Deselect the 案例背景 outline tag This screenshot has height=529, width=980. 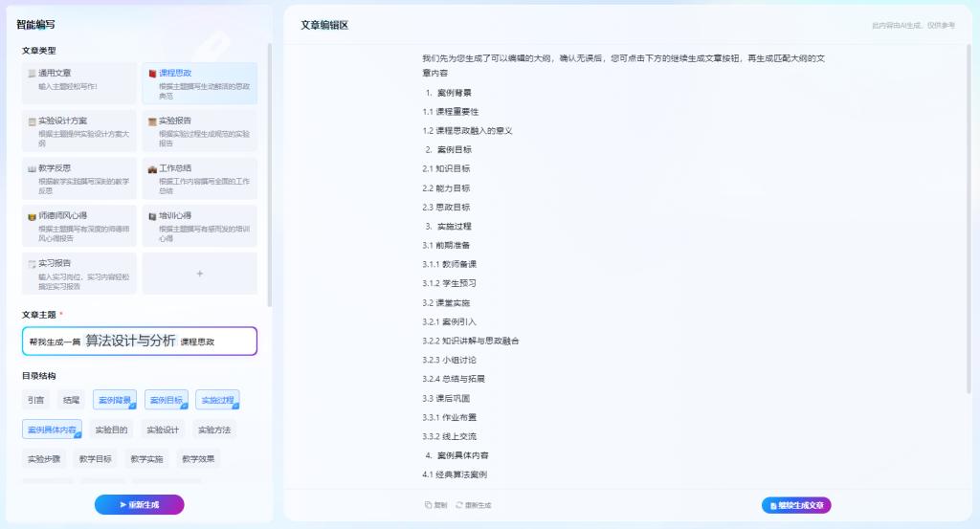point(115,400)
